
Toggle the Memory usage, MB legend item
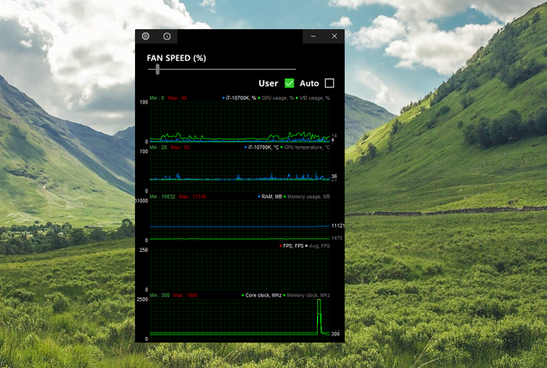(307, 197)
